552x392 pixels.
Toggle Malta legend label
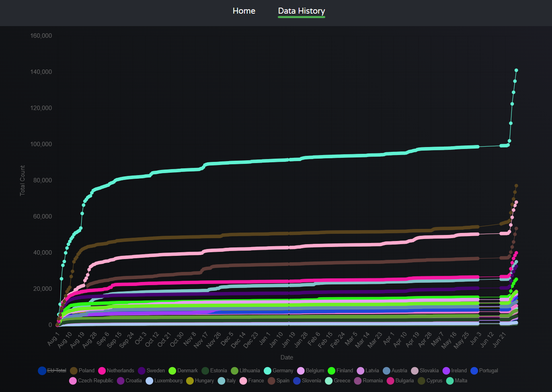click(461, 380)
